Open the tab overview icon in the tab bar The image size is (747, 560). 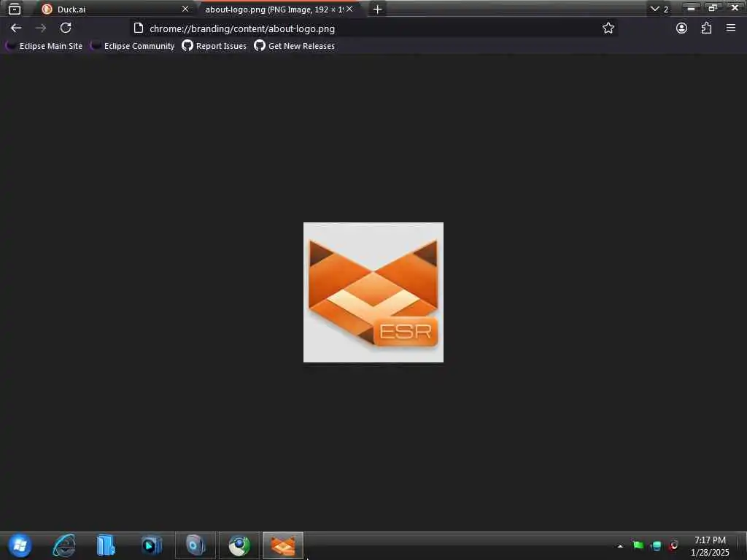point(15,9)
